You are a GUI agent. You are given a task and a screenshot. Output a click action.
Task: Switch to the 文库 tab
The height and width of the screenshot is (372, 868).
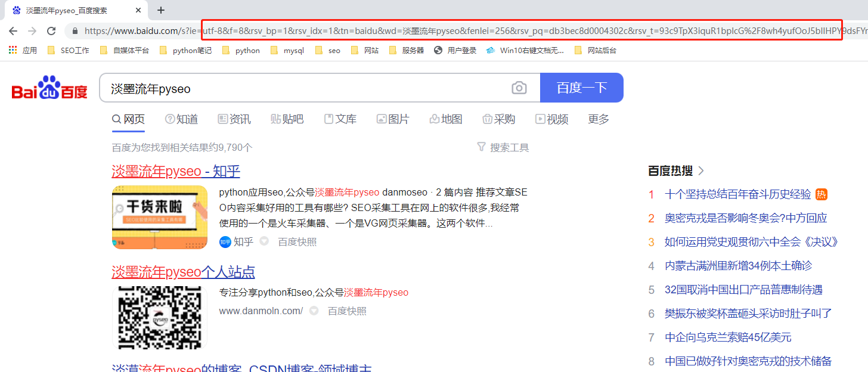[x=340, y=119]
